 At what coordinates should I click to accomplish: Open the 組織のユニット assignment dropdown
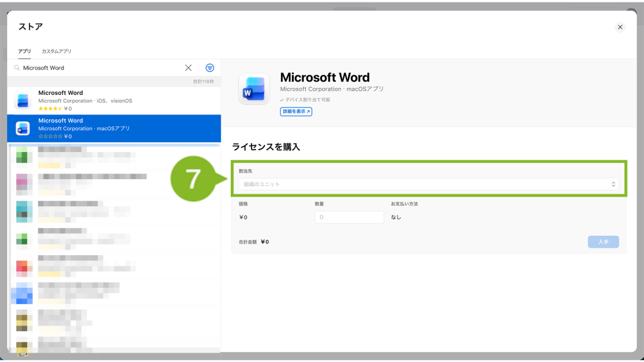(428, 184)
